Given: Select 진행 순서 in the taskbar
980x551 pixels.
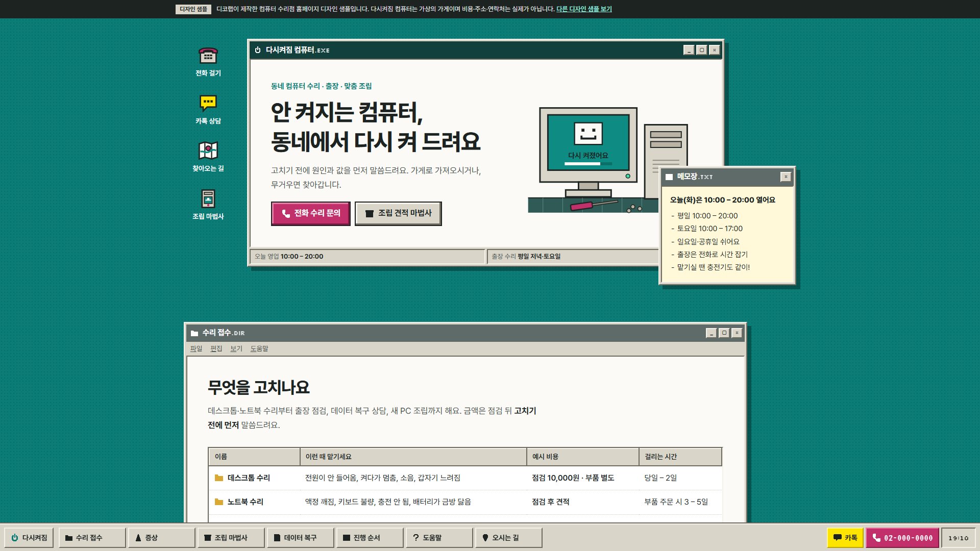Looking at the screenshot, I should [x=370, y=538].
